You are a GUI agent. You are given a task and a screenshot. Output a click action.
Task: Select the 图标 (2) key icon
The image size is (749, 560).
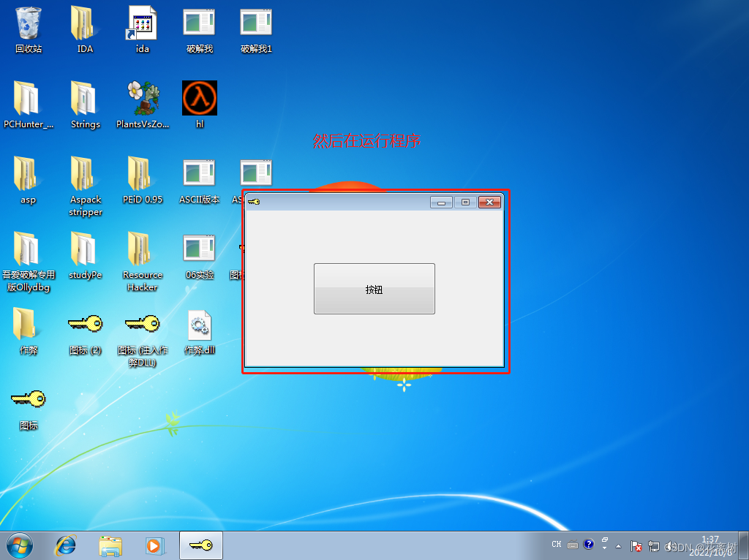(x=85, y=334)
